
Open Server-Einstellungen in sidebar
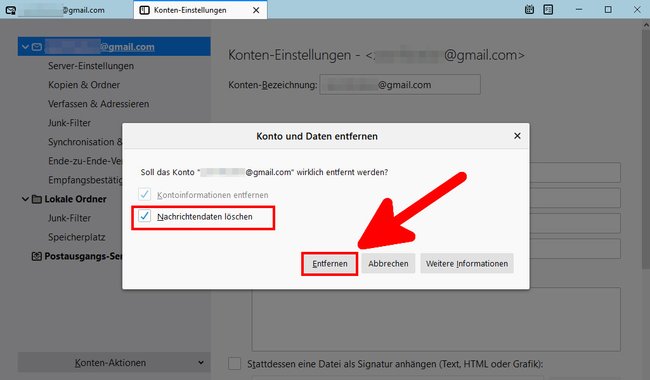[91, 66]
